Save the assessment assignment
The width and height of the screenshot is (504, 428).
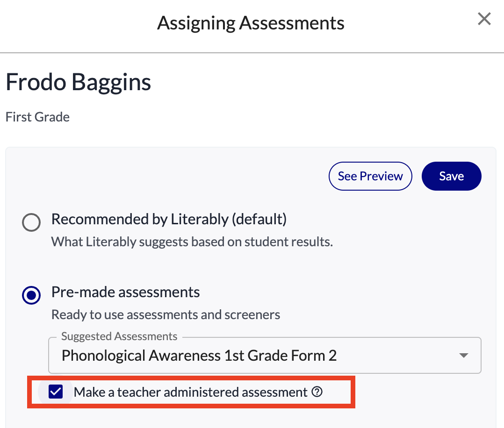coord(451,176)
